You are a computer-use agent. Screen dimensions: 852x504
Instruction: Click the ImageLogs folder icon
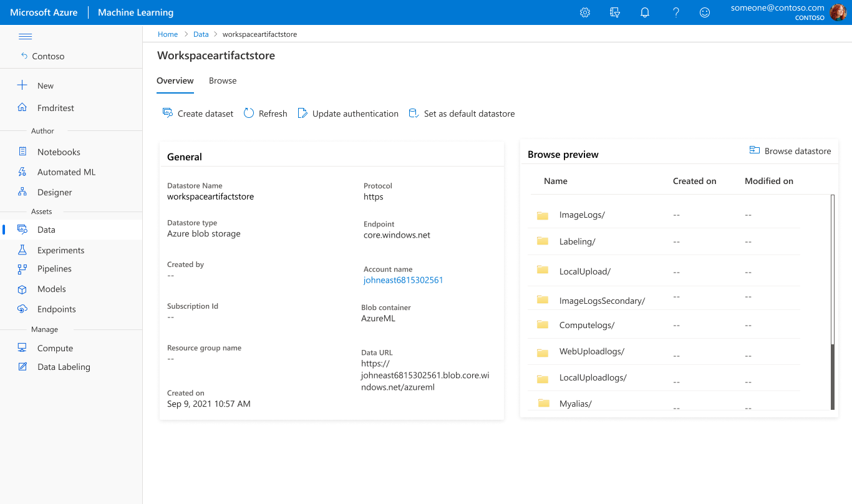[x=543, y=215]
